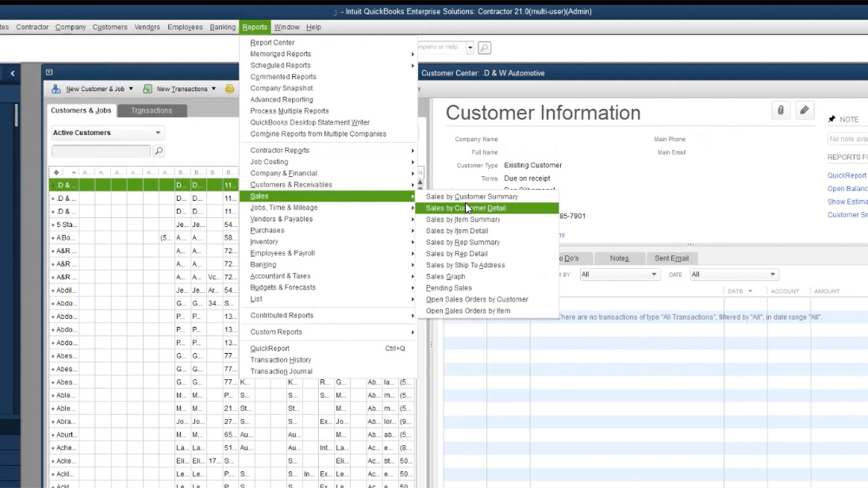Viewport: 868px width, 488px height.
Task: Expand the New Transactions dropdown arrow
Action: point(214,89)
